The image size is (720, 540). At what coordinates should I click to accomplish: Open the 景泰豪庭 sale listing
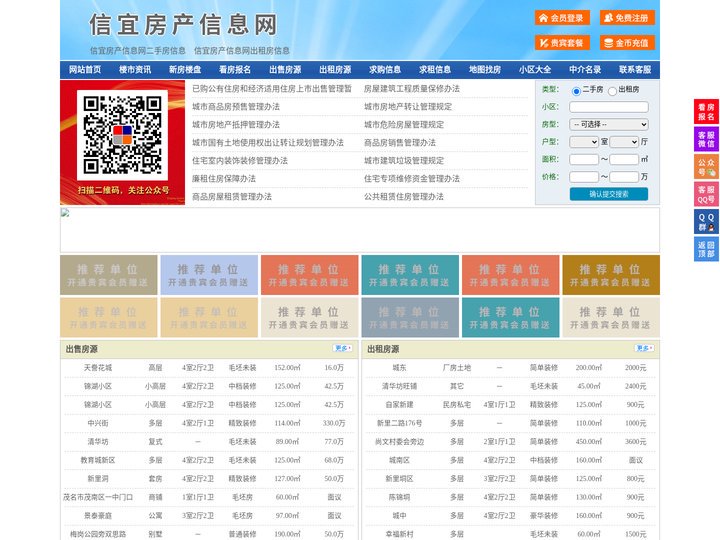98,516
